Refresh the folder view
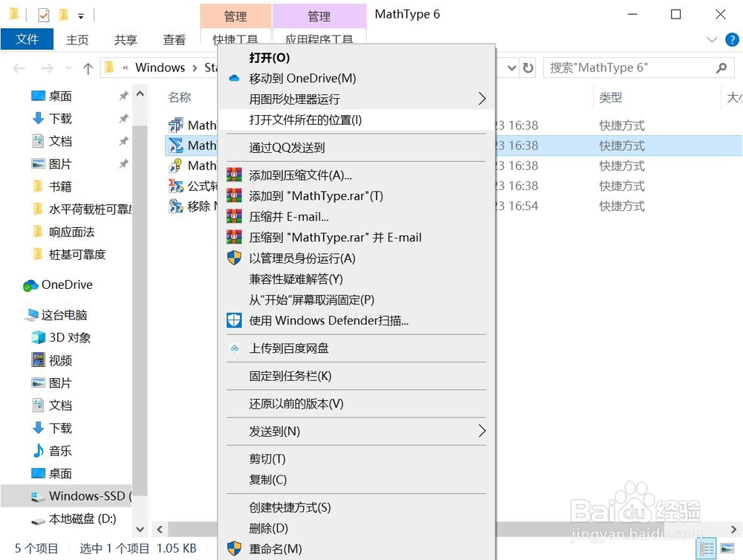 tap(528, 68)
